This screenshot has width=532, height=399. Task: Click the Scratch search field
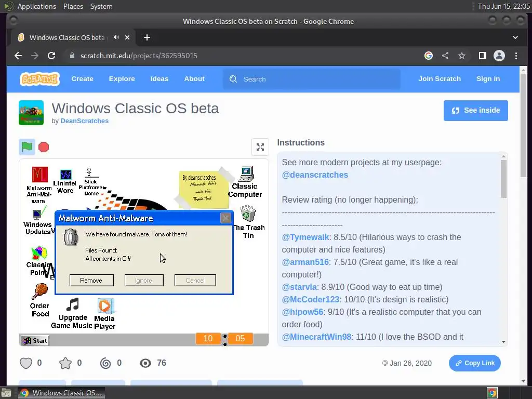(312, 79)
